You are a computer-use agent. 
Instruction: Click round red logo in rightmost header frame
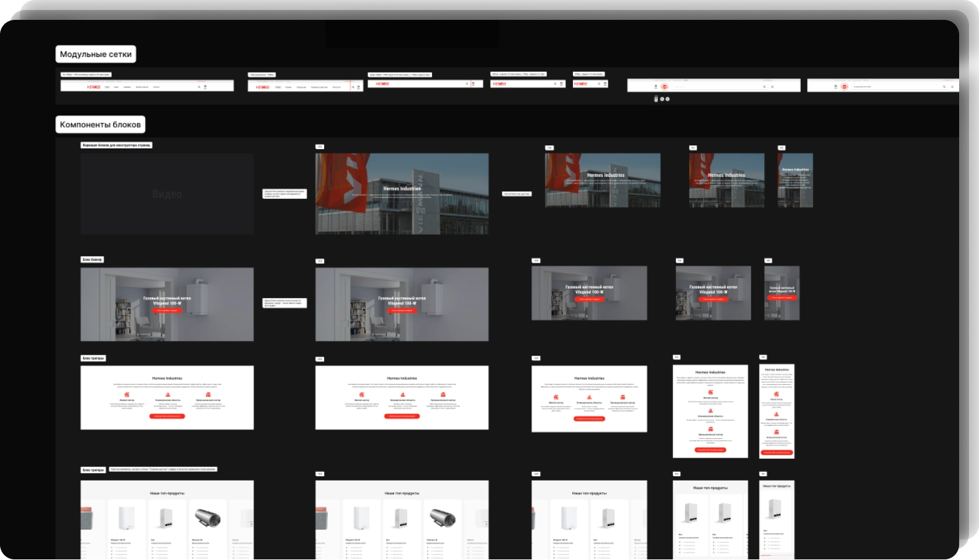pyautogui.click(x=844, y=87)
